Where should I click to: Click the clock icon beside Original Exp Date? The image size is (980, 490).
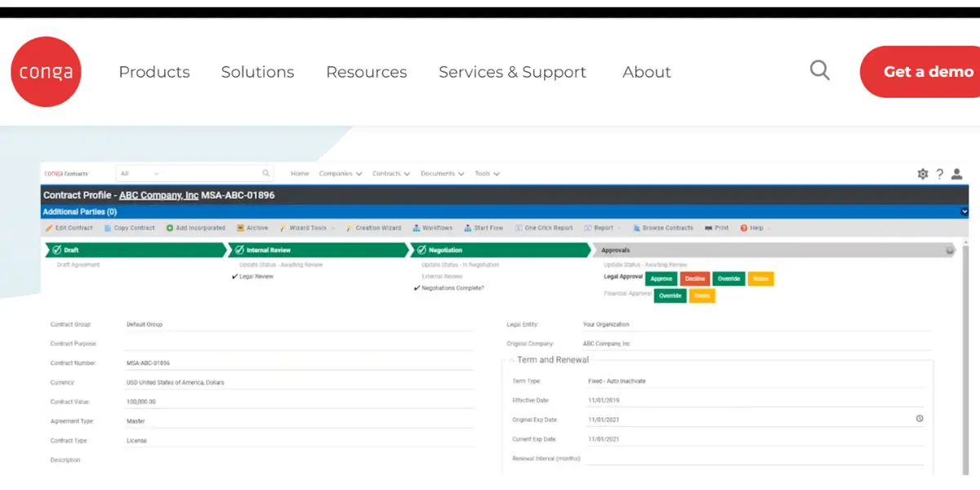pyautogui.click(x=920, y=419)
